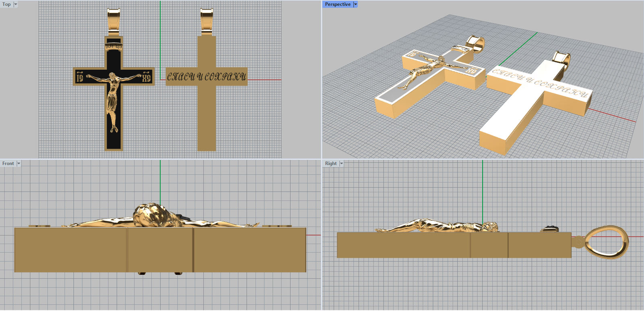This screenshot has height=311, width=644.
Task: Expand the Perspective viewport menu arrow
Action: pos(355,4)
